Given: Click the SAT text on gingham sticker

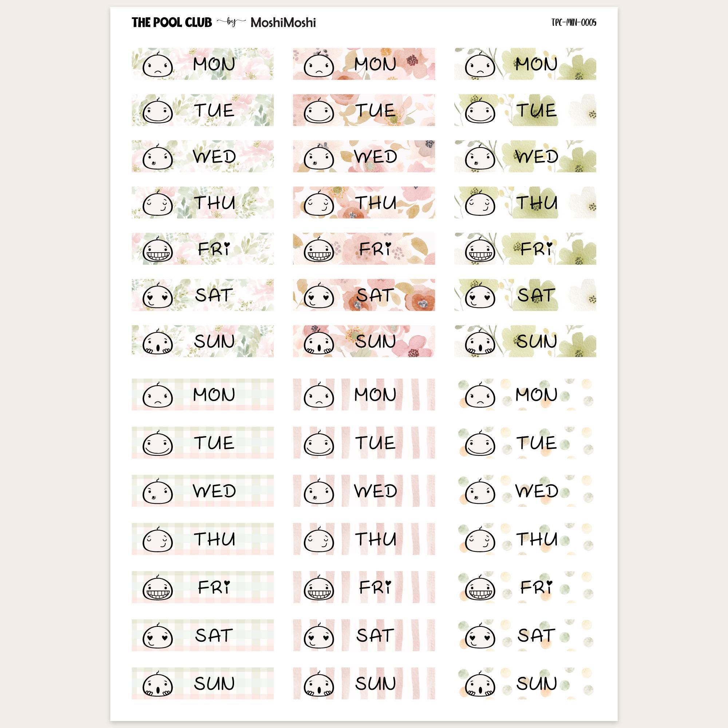Looking at the screenshot, I should pos(214,635).
